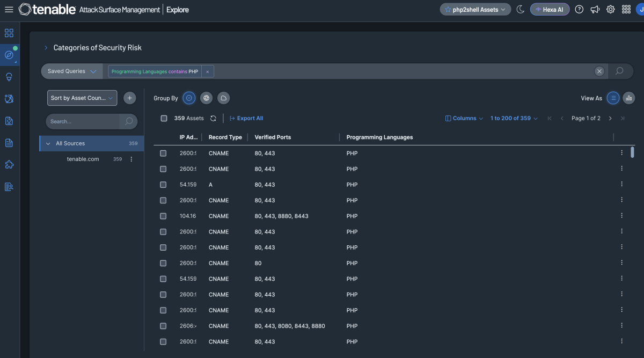Click the table vertical scrollbar thumb

[x=632, y=152]
